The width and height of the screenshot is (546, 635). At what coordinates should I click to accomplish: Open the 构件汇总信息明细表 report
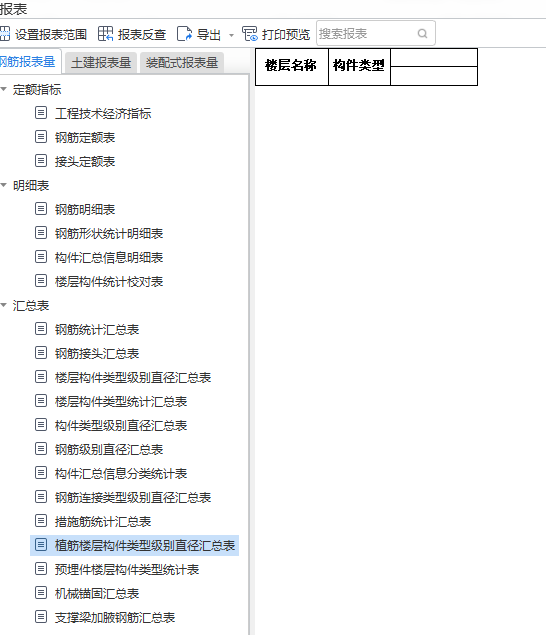(x=109, y=257)
